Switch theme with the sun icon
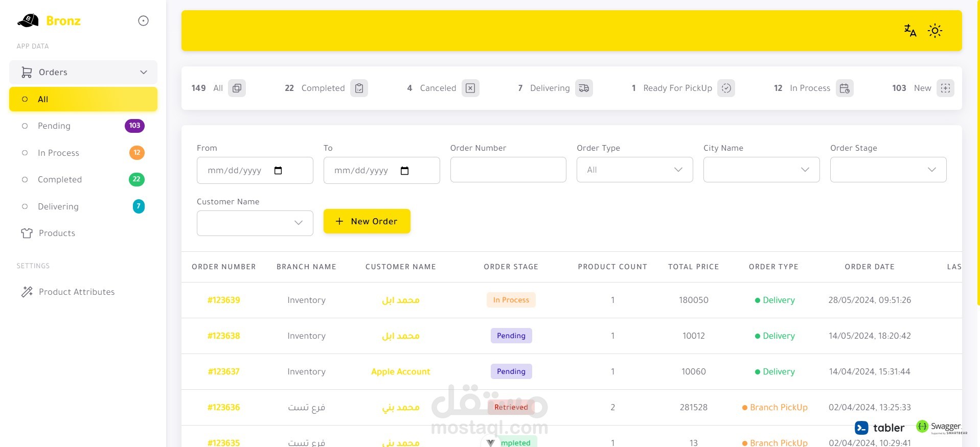Viewport: 980px width, 447px height. (935, 31)
